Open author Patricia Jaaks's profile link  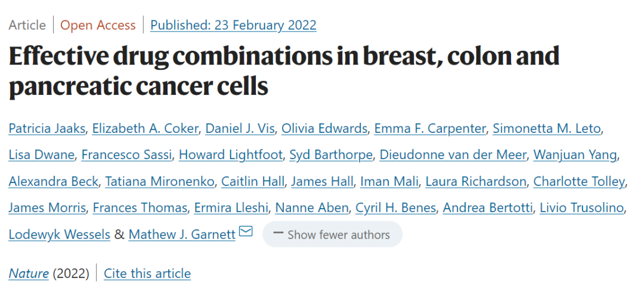click(x=48, y=128)
